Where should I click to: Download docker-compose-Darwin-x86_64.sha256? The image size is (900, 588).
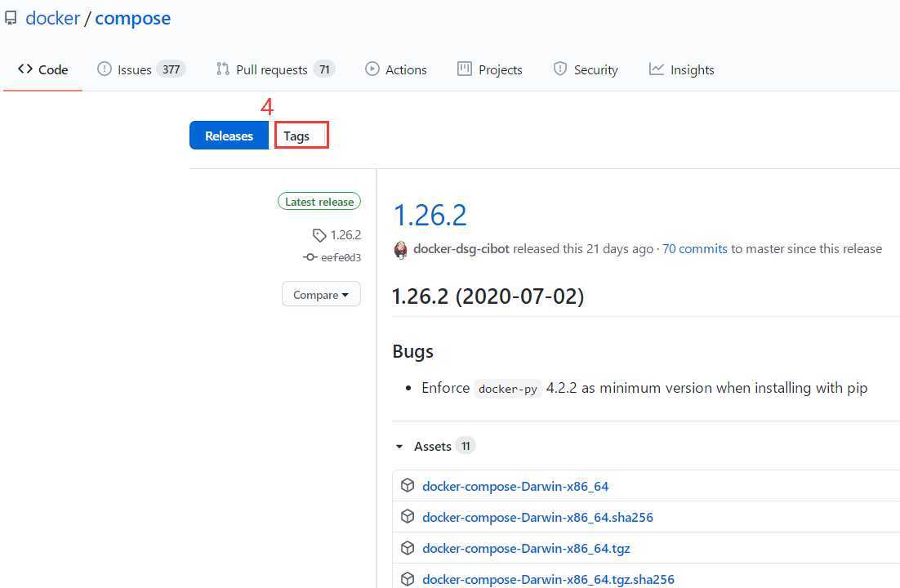pyautogui.click(x=538, y=518)
